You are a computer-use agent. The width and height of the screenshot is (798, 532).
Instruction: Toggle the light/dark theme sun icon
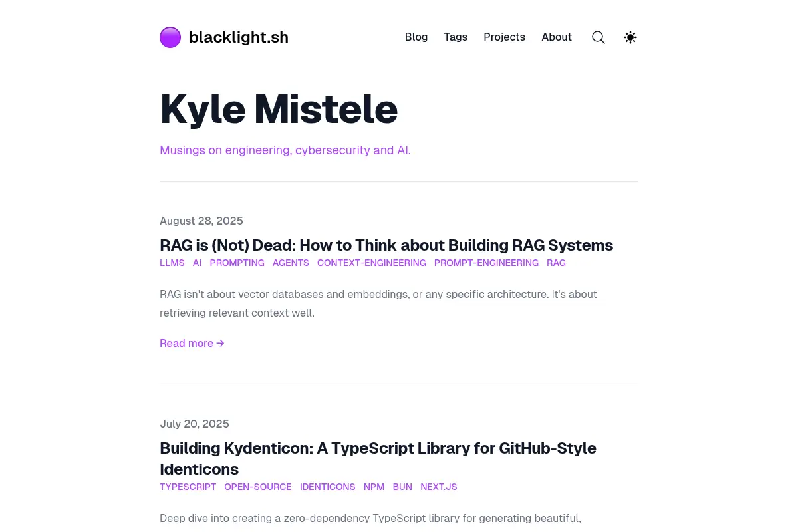coord(630,37)
